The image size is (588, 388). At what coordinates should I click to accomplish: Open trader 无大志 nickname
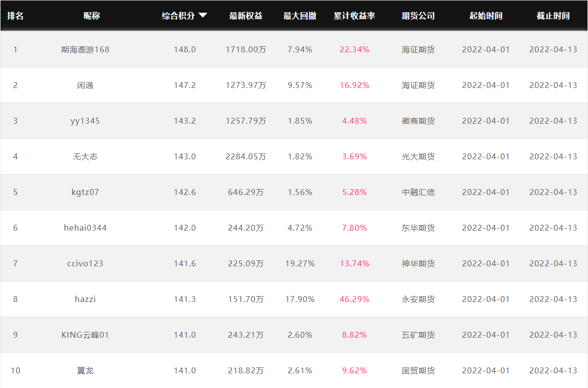click(85, 156)
